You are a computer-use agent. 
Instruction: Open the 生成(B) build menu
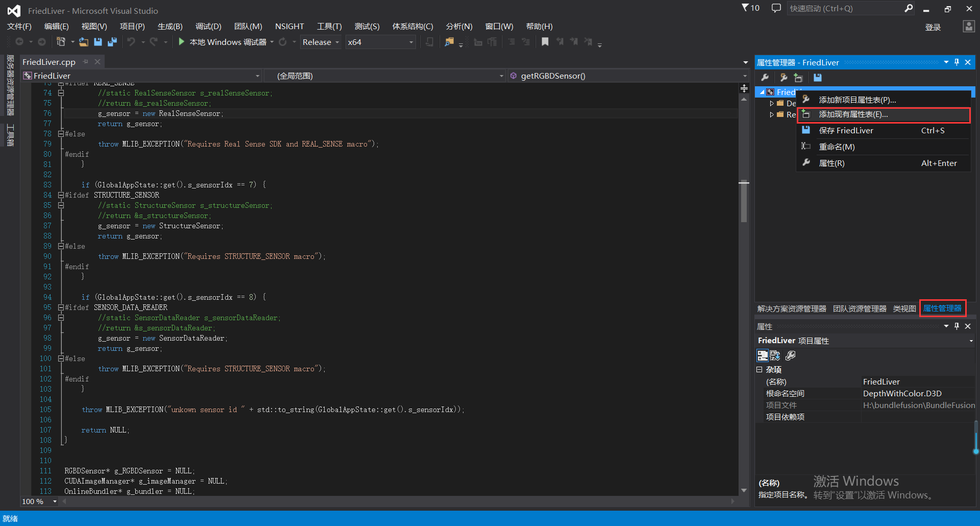click(x=170, y=26)
